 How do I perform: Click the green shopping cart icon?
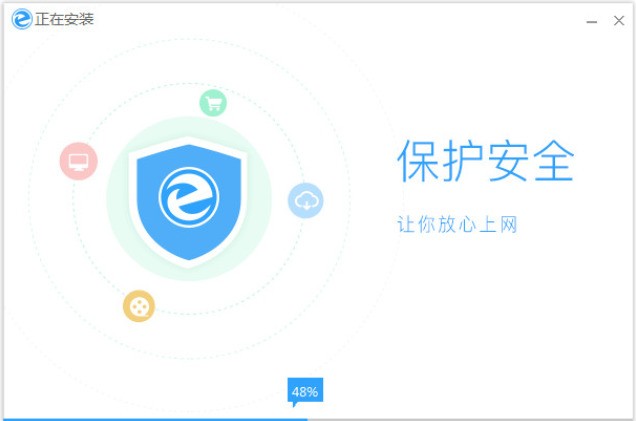point(213,103)
